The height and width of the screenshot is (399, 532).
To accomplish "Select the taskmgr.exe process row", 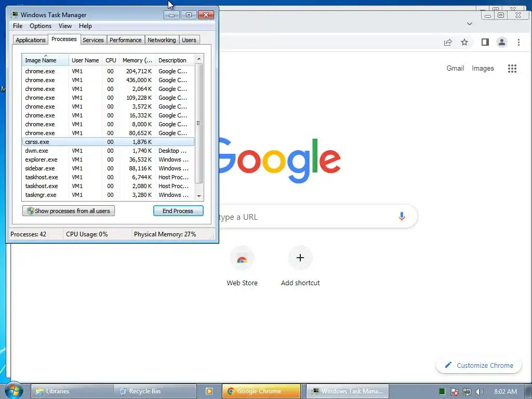I will pyautogui.click(x=108, y=195).
